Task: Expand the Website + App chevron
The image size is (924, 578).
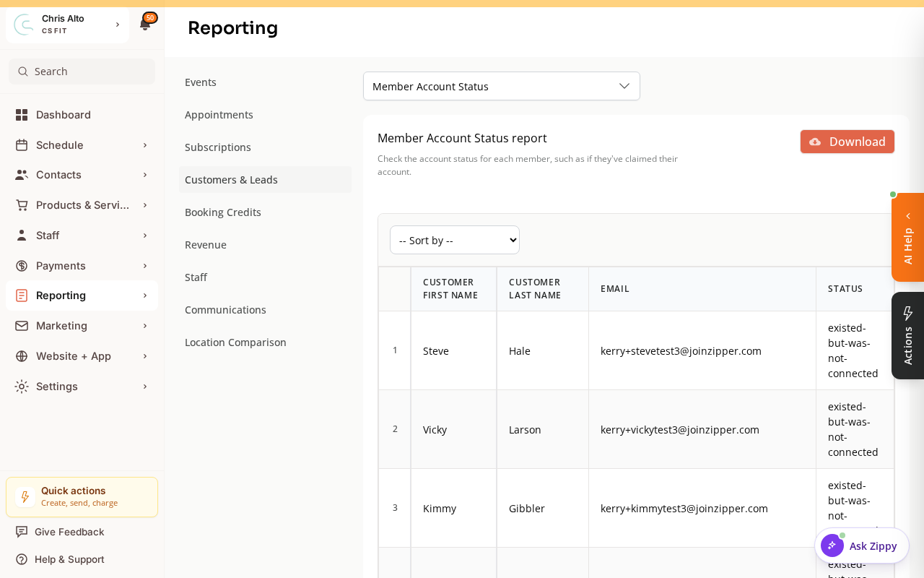Action: point(145,356)
